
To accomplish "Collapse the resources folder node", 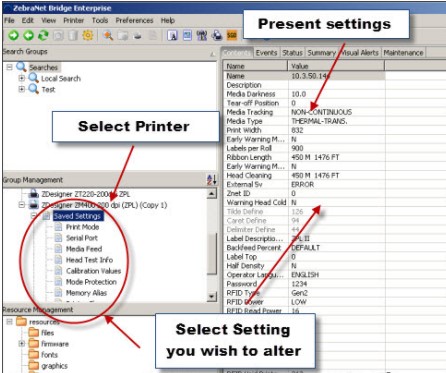I will 10,321.
